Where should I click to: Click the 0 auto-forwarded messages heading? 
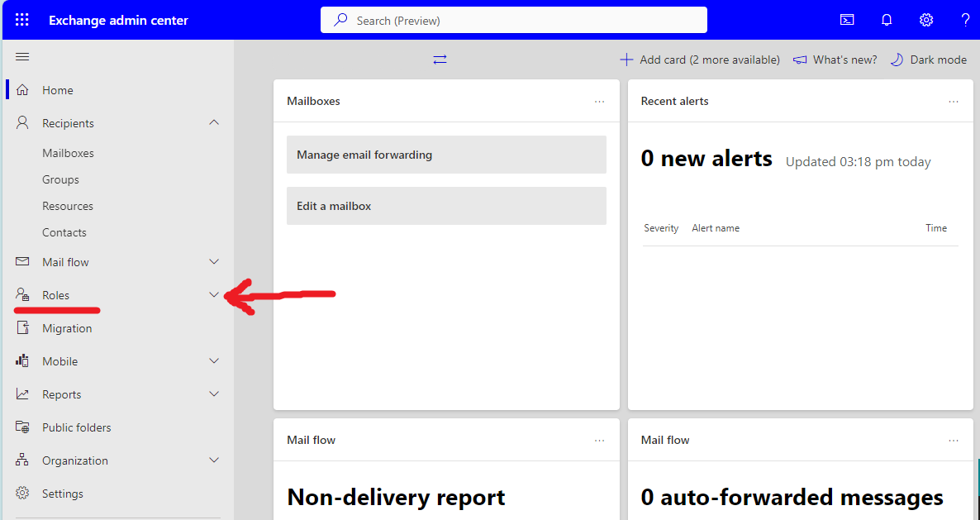pos(792,498)
